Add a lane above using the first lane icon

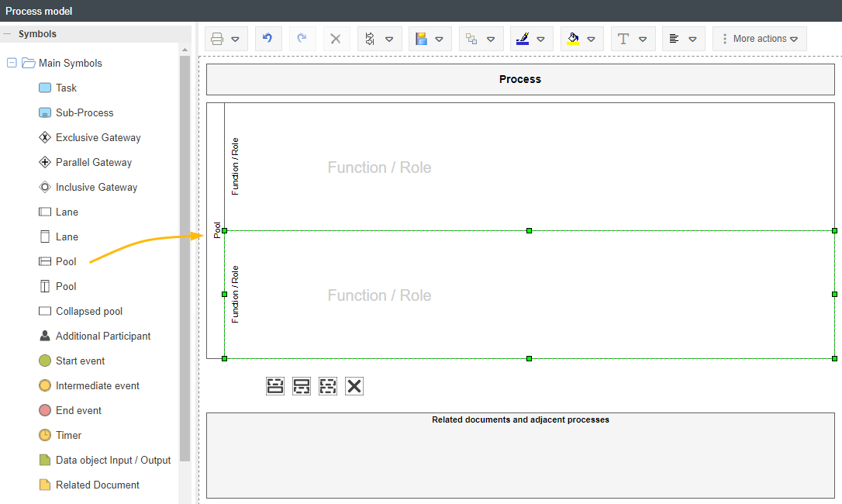(x=275, y=386)
